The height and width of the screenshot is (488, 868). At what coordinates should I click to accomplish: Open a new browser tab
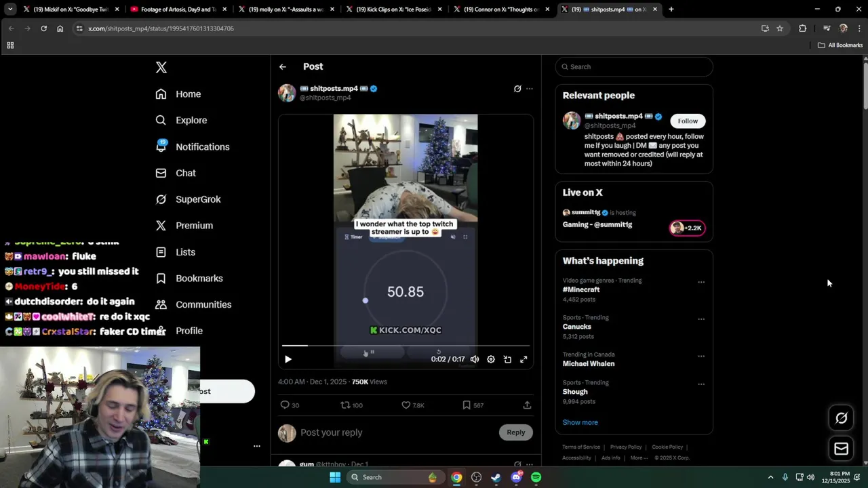(x=671, y=9)
